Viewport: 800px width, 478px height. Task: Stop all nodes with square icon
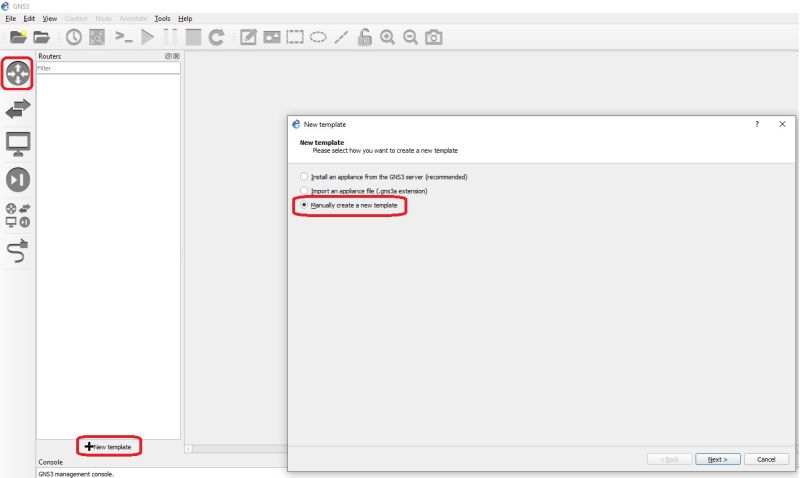193,37
